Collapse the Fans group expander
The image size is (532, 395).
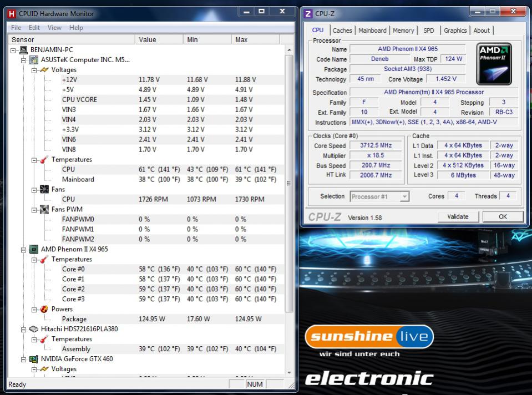[34, 190]
